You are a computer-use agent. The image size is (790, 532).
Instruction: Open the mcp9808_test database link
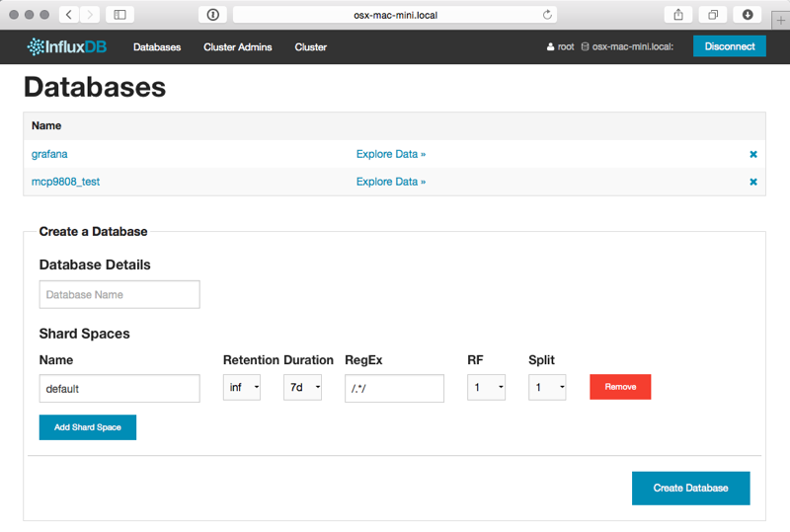click(x=65, y=182)
